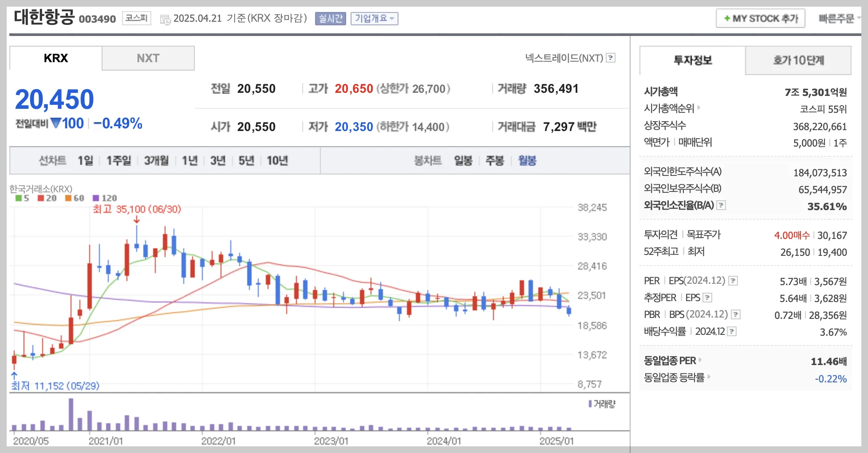This screenshot has height=453, width=868.
Task: Click the 코스피 55위 ranking value
Action: [x=824, y=109]
